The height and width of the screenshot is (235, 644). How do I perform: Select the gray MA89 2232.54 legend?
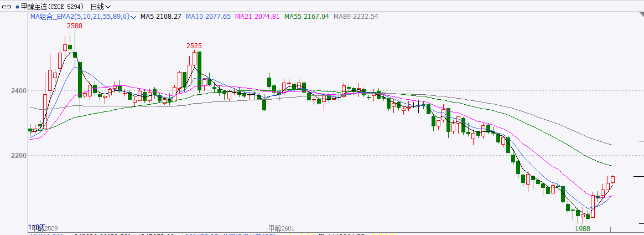[356, 17]
